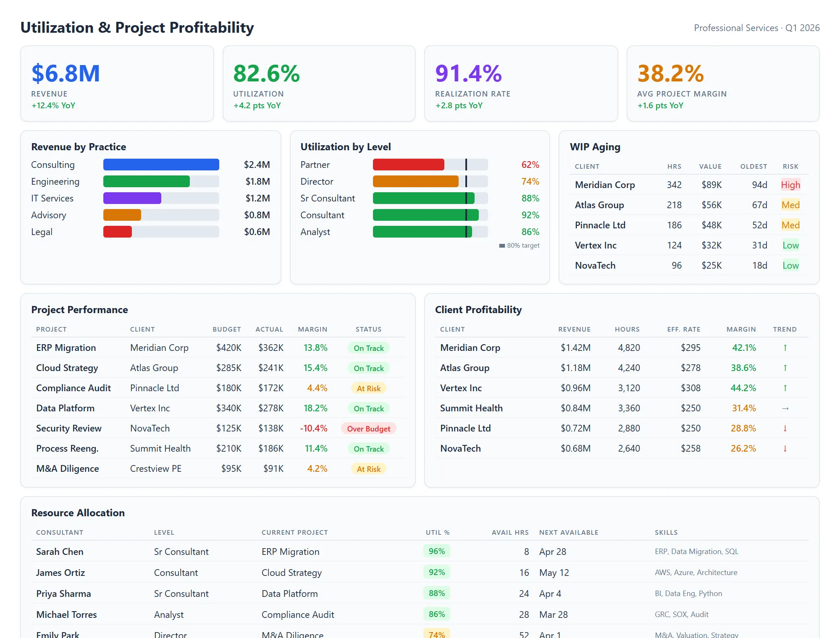Sort the Client Profitability table by REVENUE
Screen dimensions: 840x638
[x=575, y=329]
